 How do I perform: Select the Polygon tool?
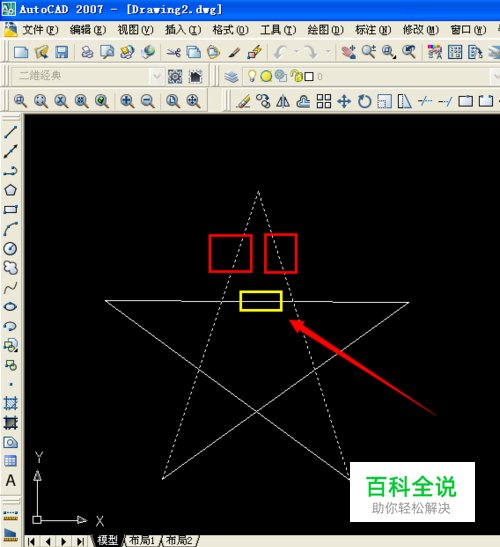click(x=10, y=190)
